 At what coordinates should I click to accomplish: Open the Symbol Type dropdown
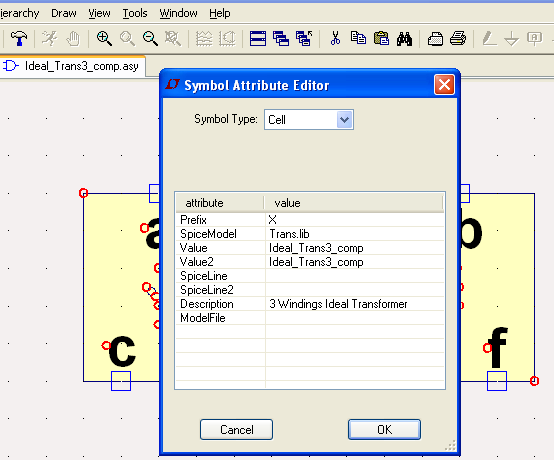(344, 120)
